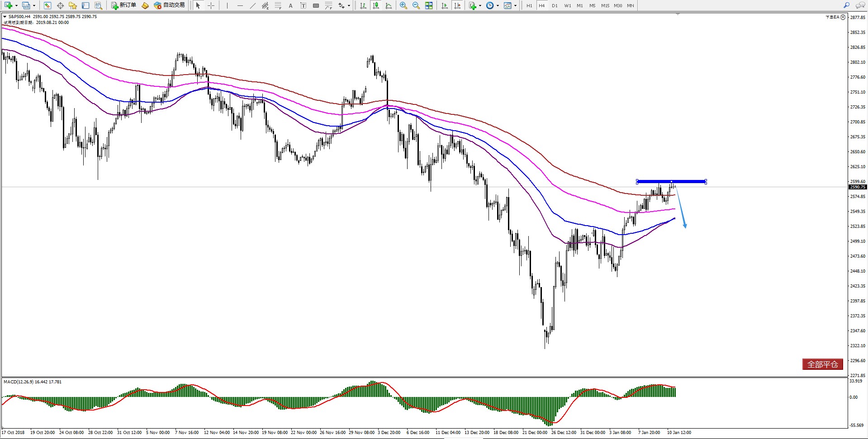Toggle chart auto scroll
The width and height of the screenshot is (868, 439).
point(445,5)
